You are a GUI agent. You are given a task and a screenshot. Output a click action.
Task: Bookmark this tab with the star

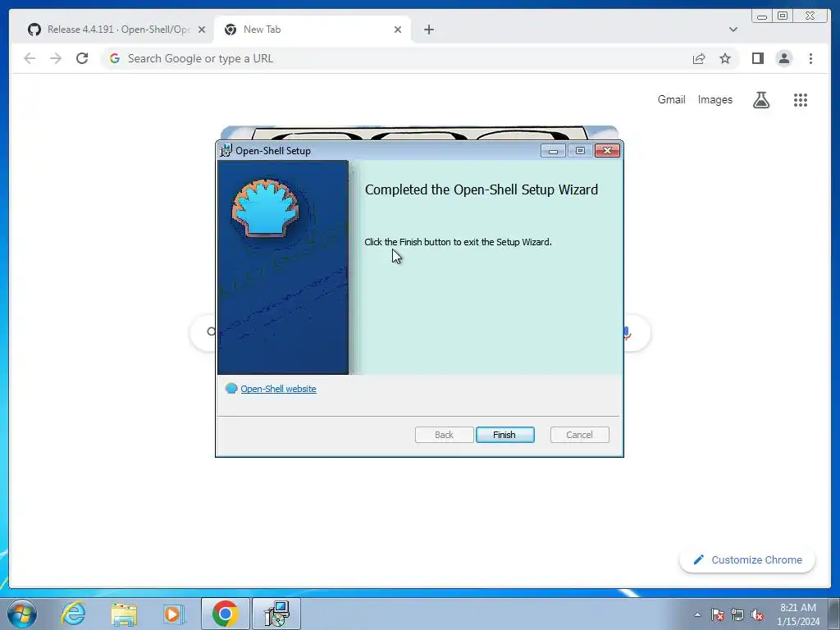[x=725, y=58]
